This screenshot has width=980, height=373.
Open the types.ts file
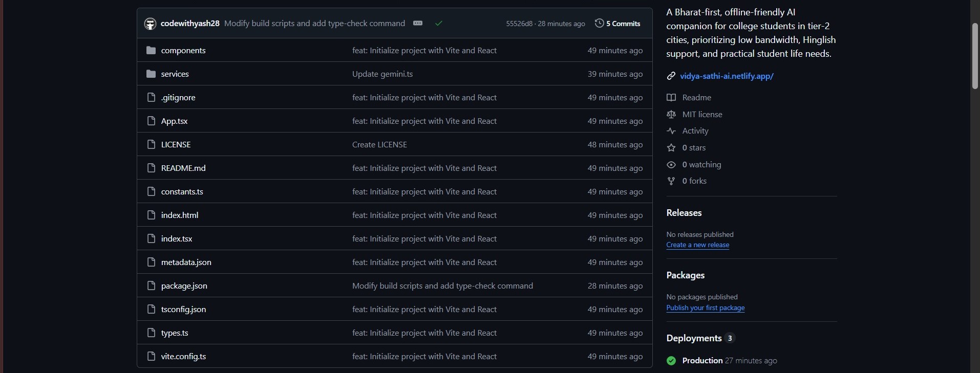[x=175, y=333]
